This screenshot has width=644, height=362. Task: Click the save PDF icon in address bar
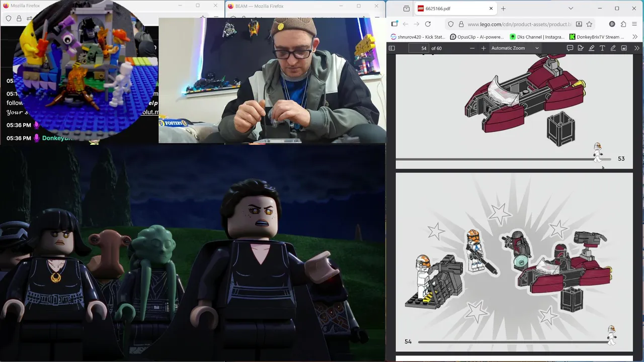pyautogui.click(x=579, y=24)
